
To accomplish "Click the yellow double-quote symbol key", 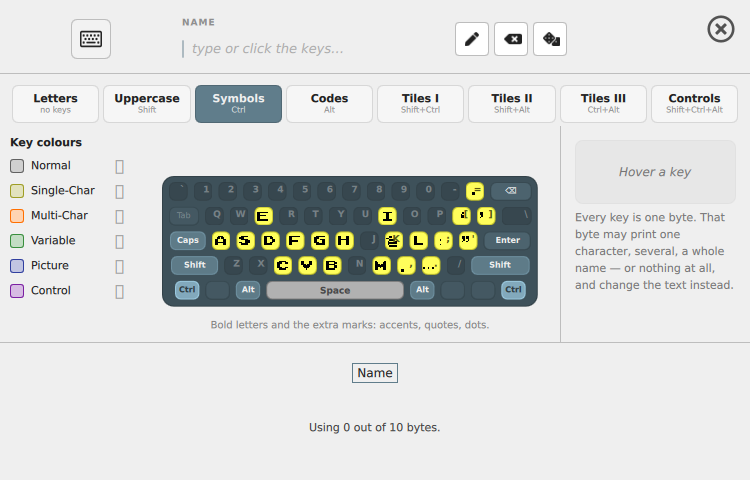I will [468, 240].
